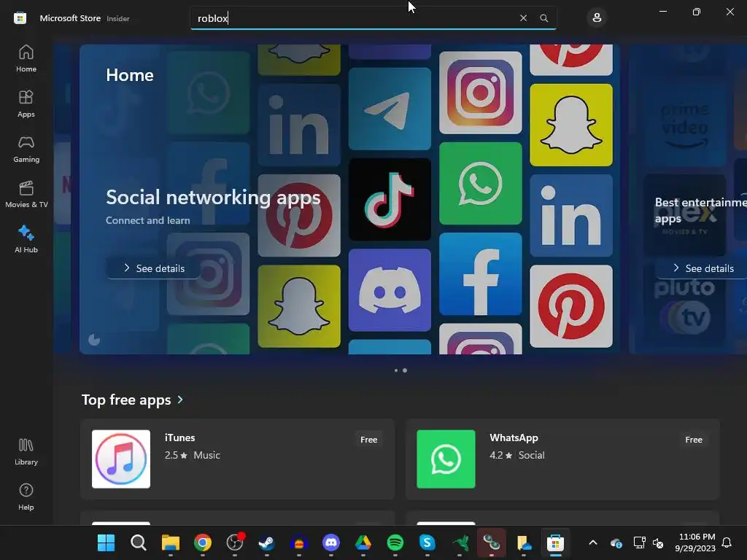Open the Library
Viewport: 747px width, 560px height.
[26, 452]
